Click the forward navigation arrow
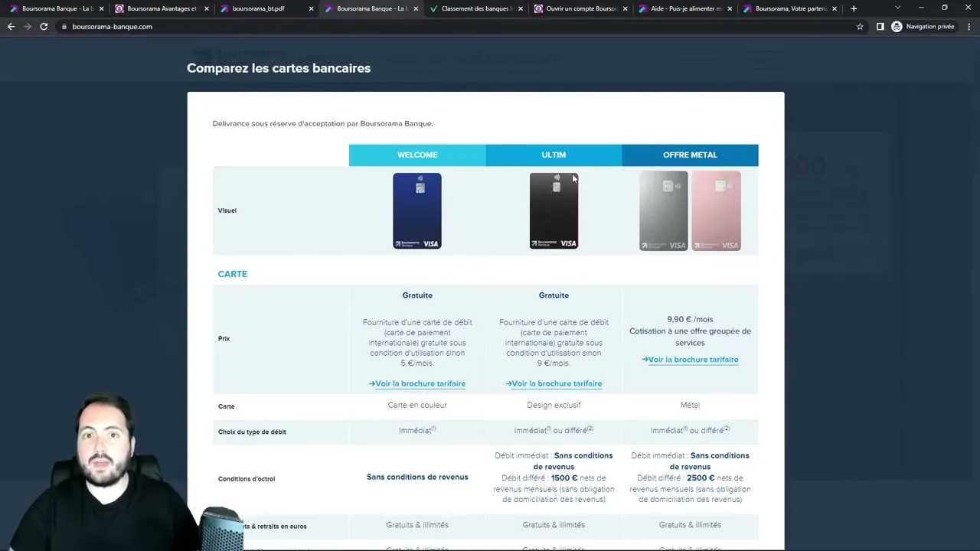Screen dimensions: 980x551 coord(27,26)
